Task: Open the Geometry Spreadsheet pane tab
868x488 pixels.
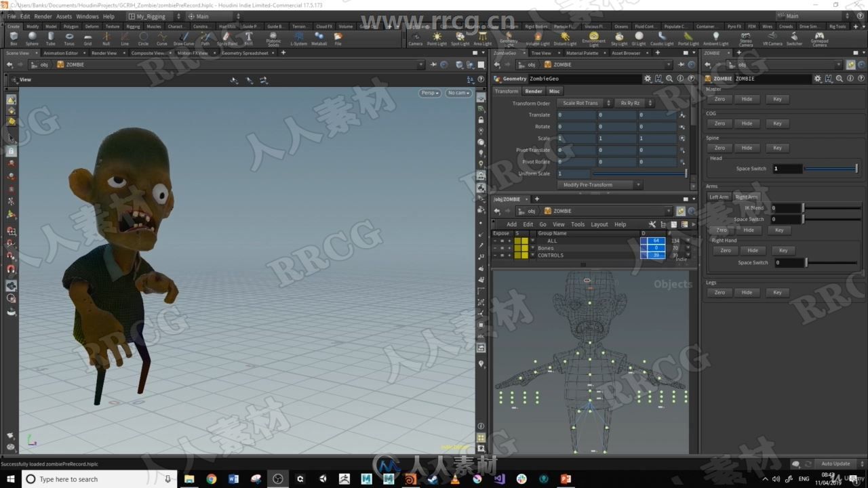Action: click(245, 53)
